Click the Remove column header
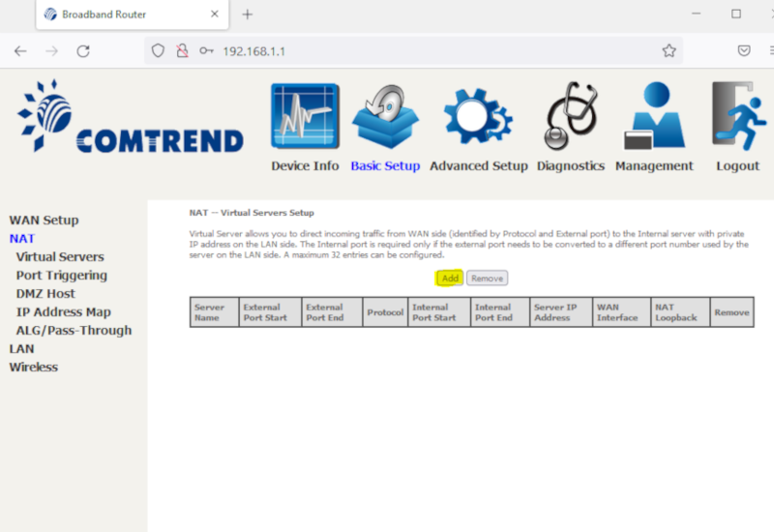This screenshot has width=774, height=532. coord(732,312)
